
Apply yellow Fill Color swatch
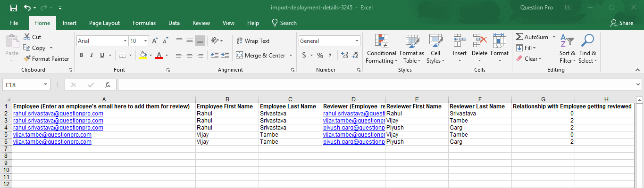tap(143, 55)
